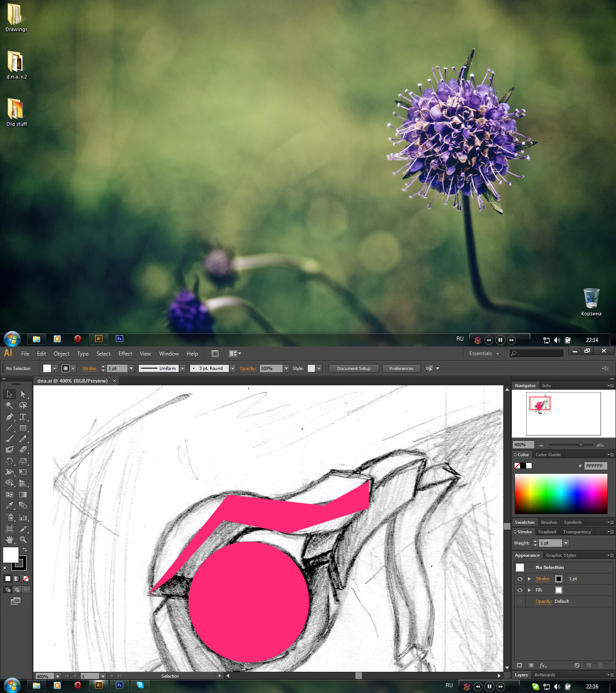Select the Rotate tool

coord(9,461)
